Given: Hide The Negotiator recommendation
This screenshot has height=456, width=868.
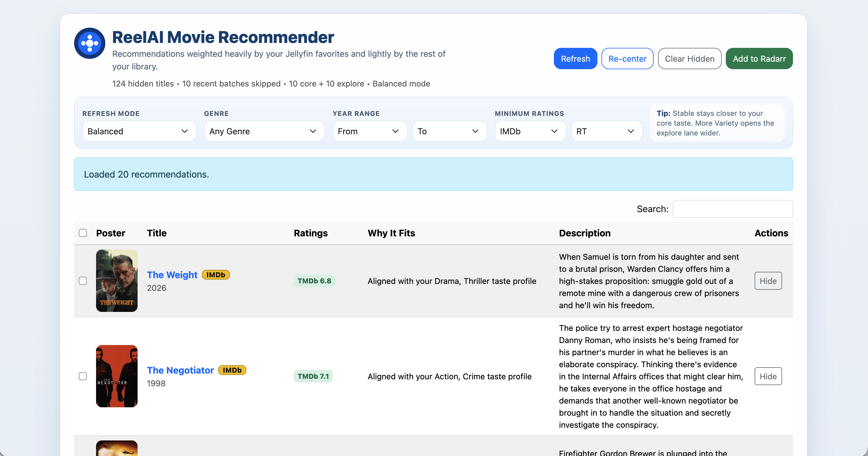Looking at the screenshot, I should (x=768, y=376).
